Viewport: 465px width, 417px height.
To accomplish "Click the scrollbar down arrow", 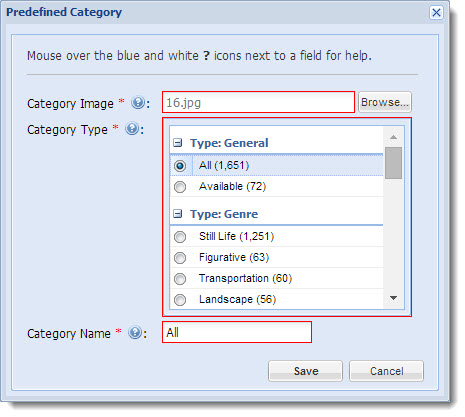I will 393,298.
